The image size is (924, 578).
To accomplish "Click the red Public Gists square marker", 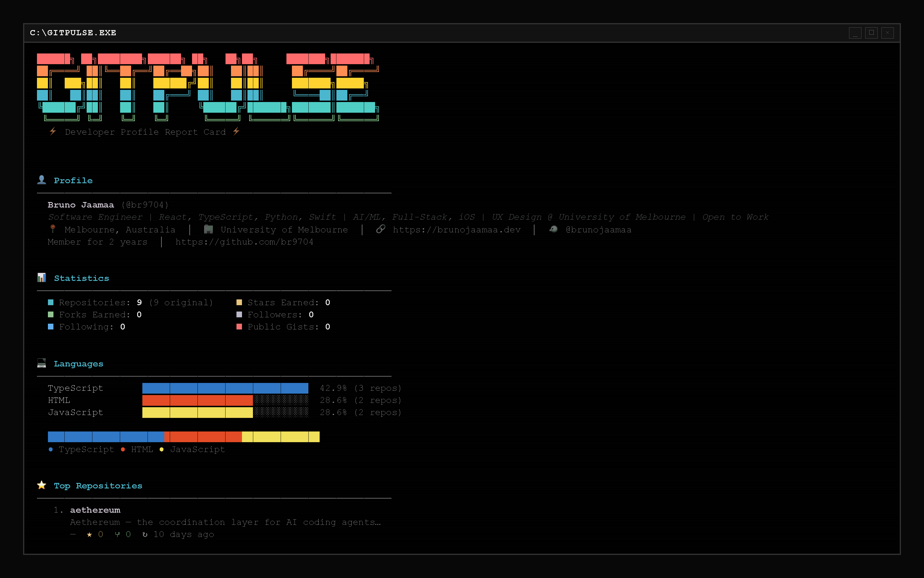I will 239,327.
